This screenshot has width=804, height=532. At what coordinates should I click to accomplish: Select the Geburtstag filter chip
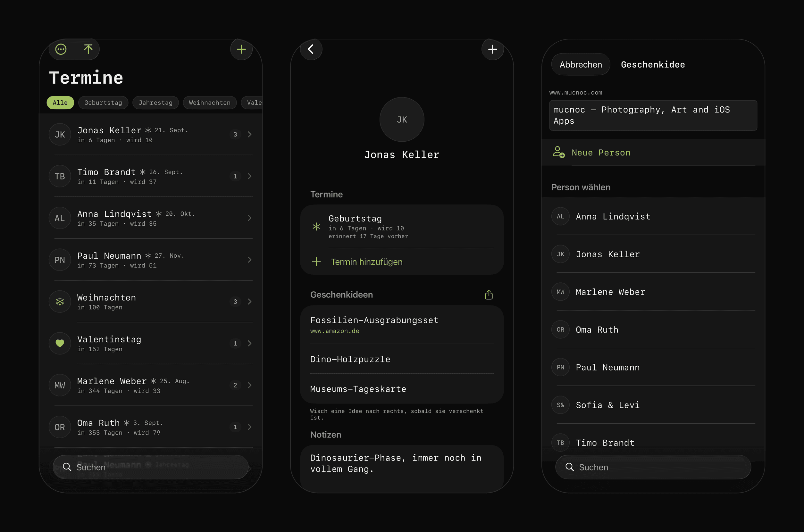(103, 103)
